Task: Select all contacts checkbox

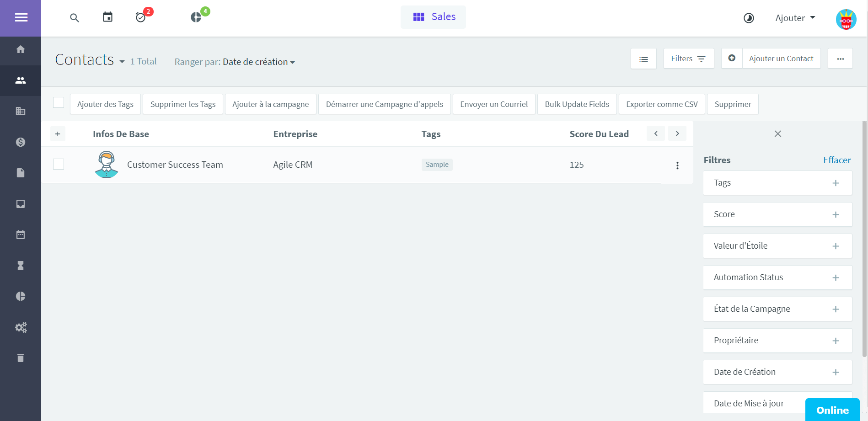Action: 59,102
